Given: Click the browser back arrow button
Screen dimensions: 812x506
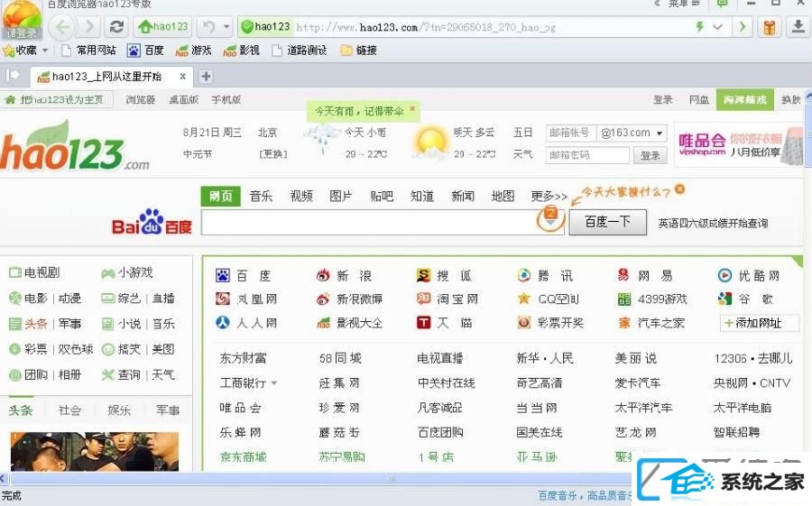Looking at the screenshot, I should [62, 26].
